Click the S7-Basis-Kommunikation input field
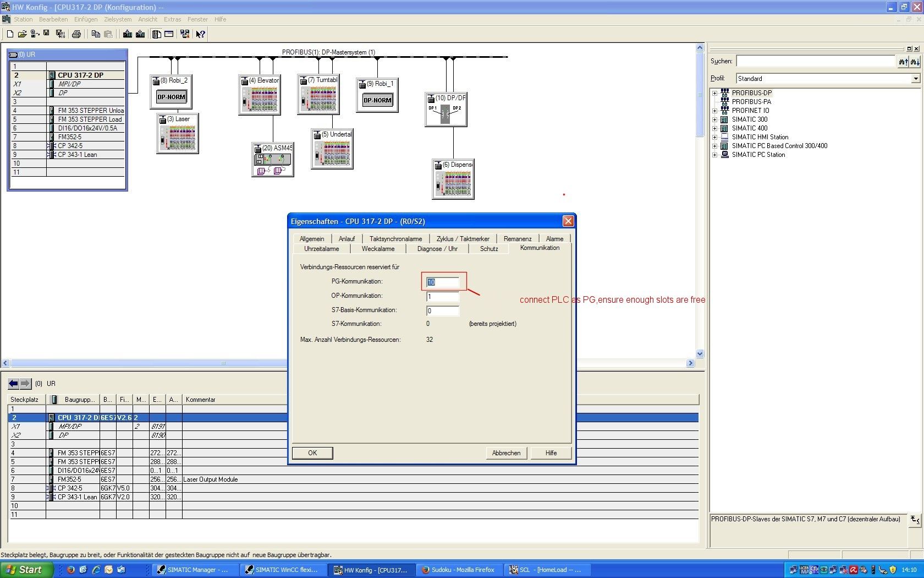924x578 pixels. 443,311
